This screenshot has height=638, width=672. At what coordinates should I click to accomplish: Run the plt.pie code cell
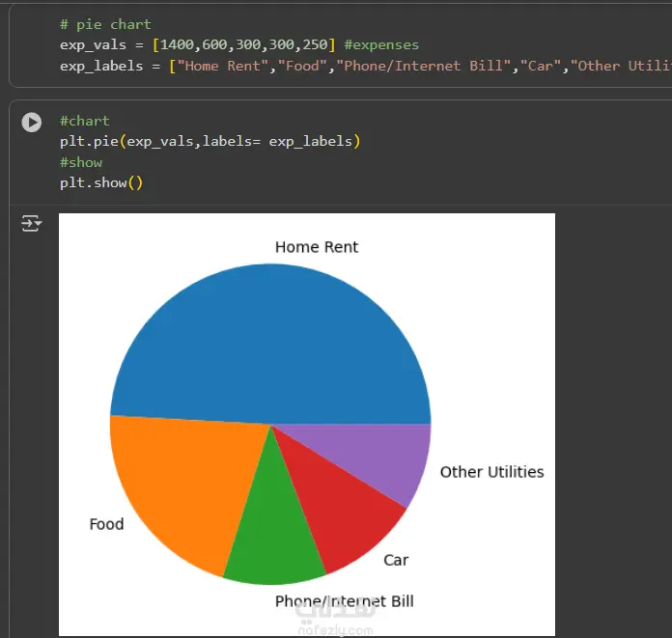pos(32,123)
